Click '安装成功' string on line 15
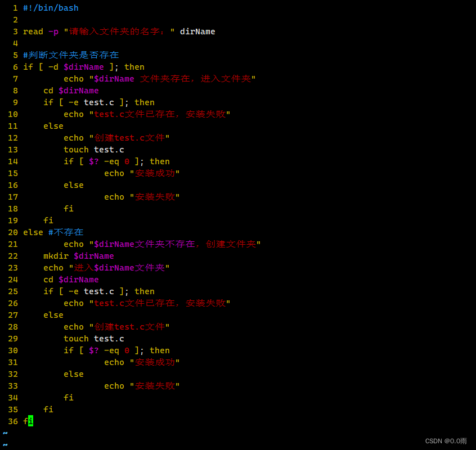This screenshot has height=450, width=476. [x=155, y=173]
